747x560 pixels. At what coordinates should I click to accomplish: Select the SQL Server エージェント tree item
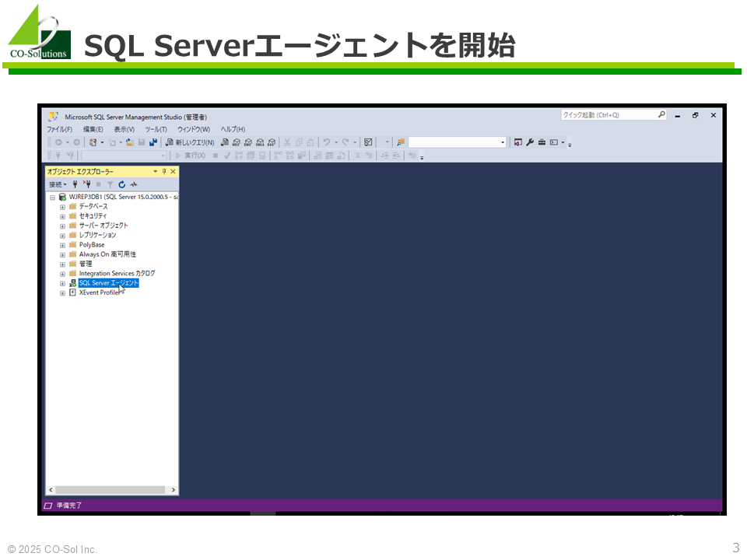tap(109, 283)
